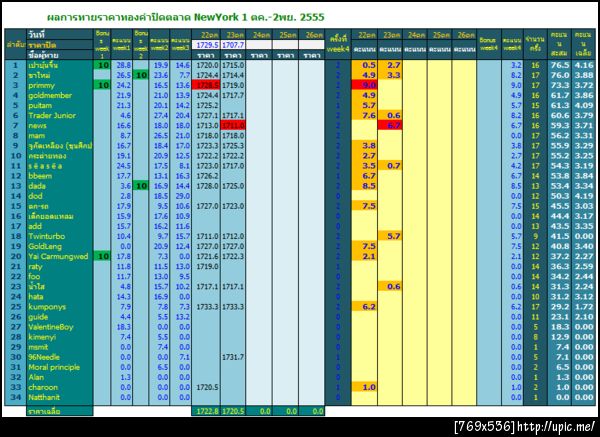Screen dimensions: 600x437
Task: Select the title text mentioning NewYork
Action: pyautogui.click(x=186, y=17)
